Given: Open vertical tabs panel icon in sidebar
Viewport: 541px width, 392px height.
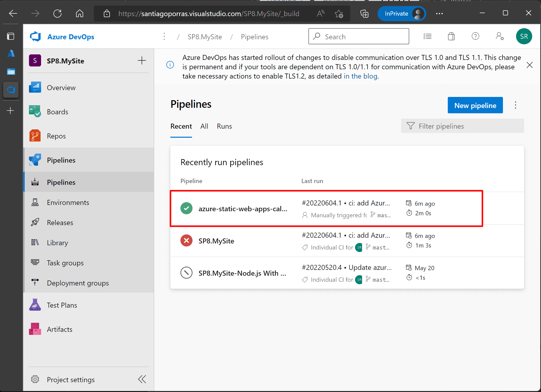Looking at the screenshot, I should coord(11,36).
